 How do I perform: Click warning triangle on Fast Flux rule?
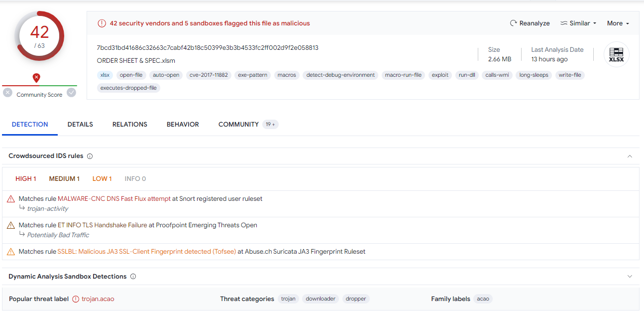click(10, 199)
